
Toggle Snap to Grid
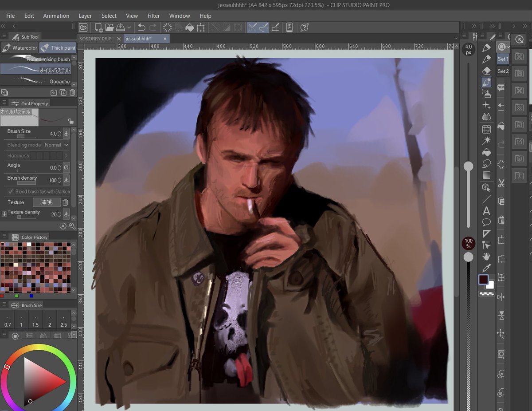coord(275,28)
